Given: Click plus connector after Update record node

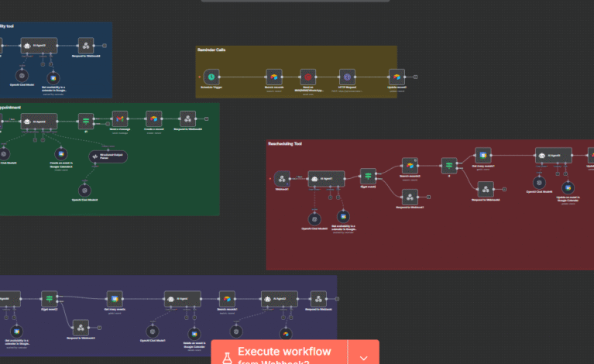Looking at the screenshot, I should coord(416,77).
